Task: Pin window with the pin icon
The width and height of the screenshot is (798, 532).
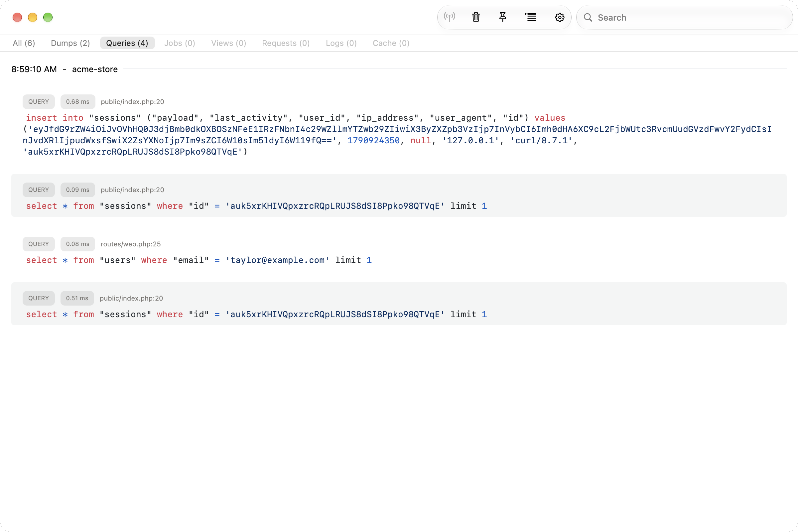Action: 503,17
